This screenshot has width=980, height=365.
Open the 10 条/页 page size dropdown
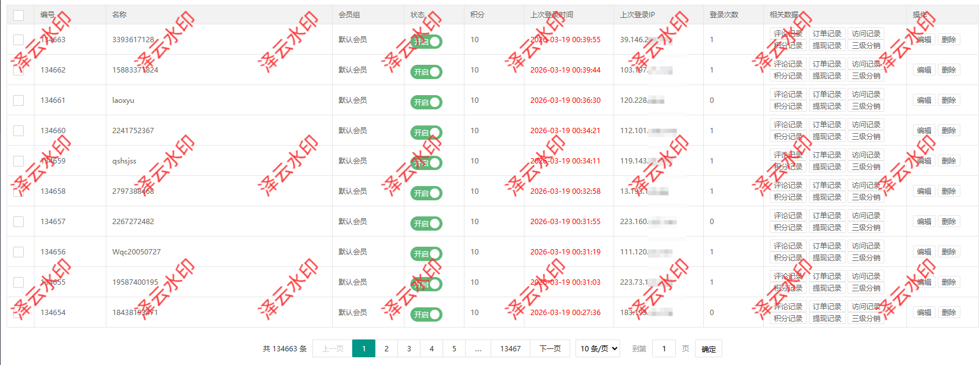598,349
